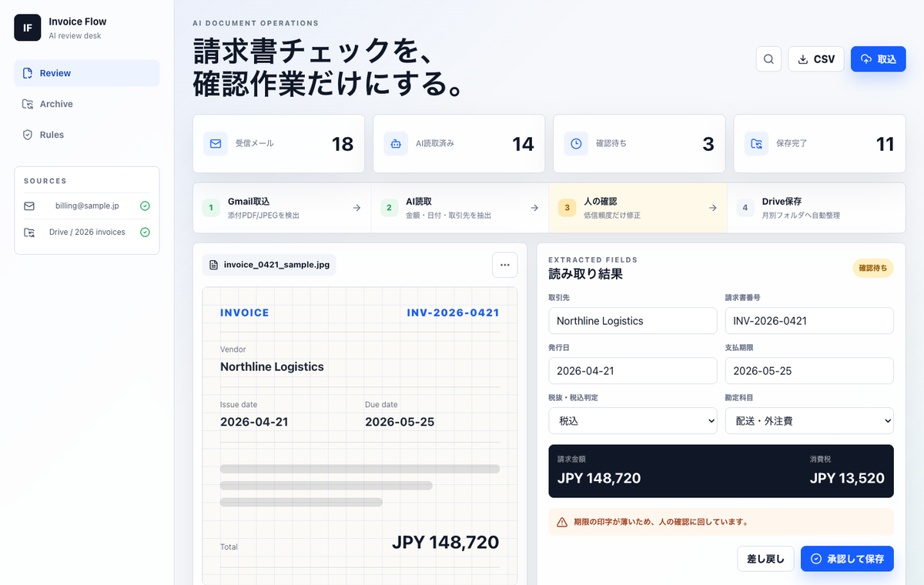Click the 差し戻し button
Image resolution: width=924 pixels, height=585 pixels.
click(765, 559)
